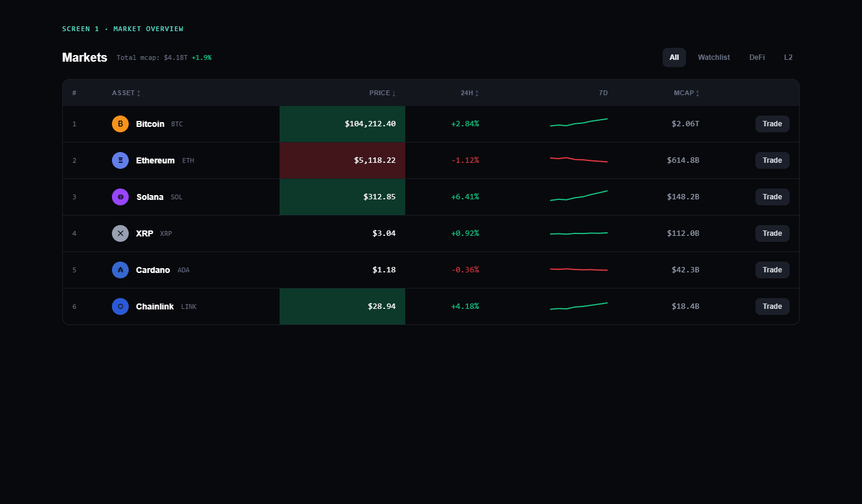View Solana 7D sparkline chart
Screen dimensions: 862x504
point(579,196)
